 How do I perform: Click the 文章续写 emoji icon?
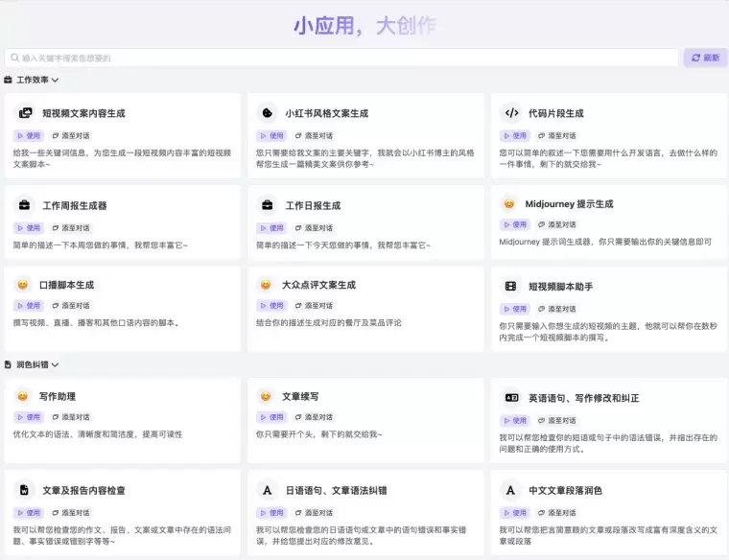coord(266,396)
